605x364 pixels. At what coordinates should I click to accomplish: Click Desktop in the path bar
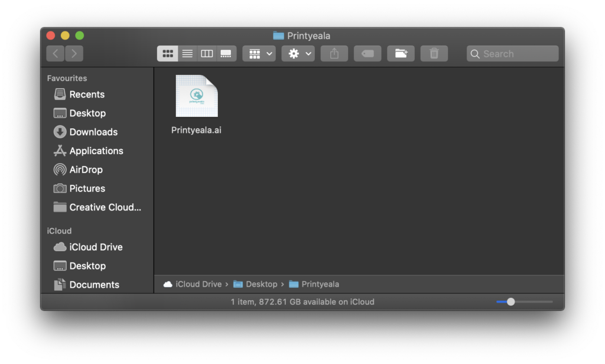(x=261, y=284)
